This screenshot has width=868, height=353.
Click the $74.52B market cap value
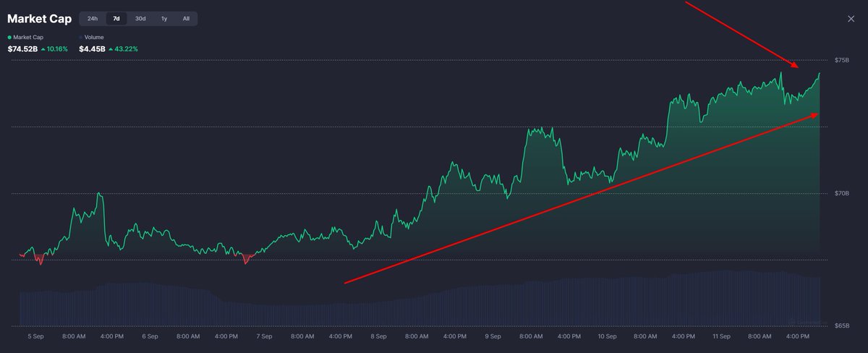coord(22,49)
